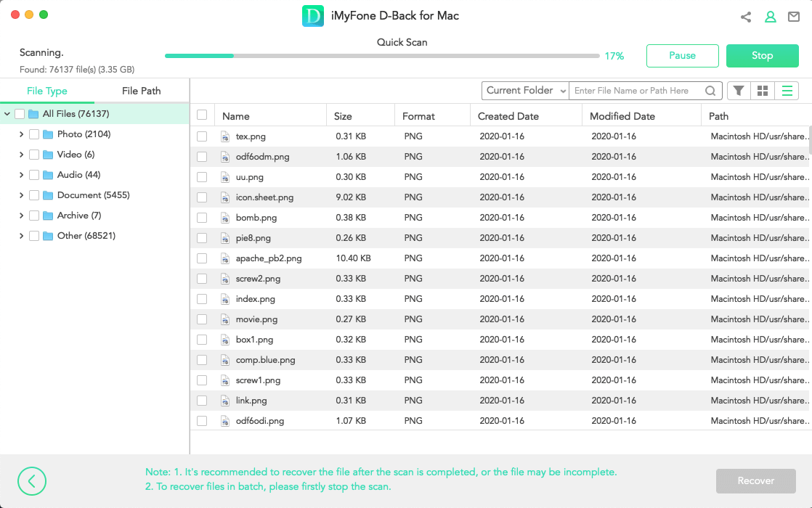Open the Current Folder dropdown
Image resolution: width=812 pixels, height=508 pixels.
(525, 91)
